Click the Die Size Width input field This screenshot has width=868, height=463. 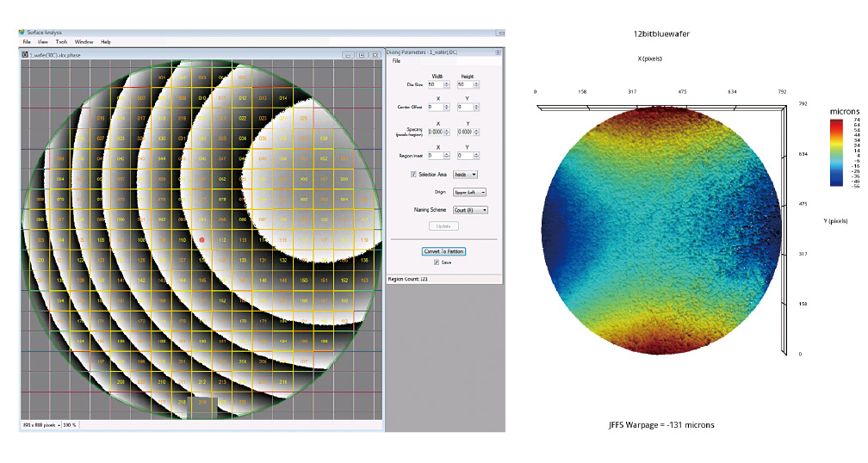(x=435, y=84)
